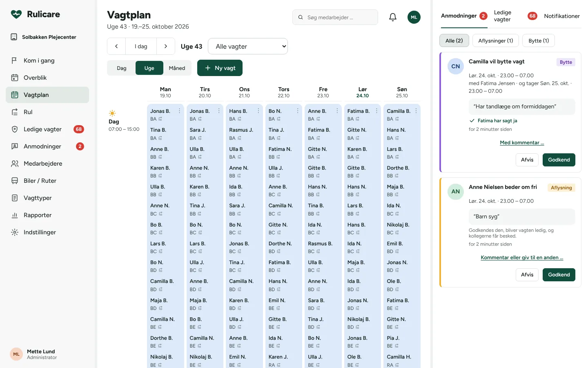This screenshot has width=588, height=368.
Task: Switch to Måned view
Action: coord(177,68)
